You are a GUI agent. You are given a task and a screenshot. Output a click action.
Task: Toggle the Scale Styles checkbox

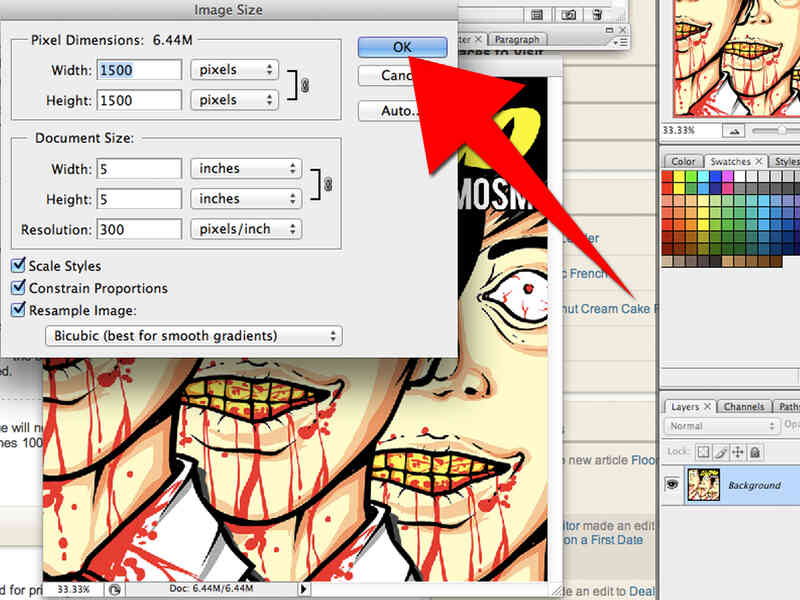(18, 265)
